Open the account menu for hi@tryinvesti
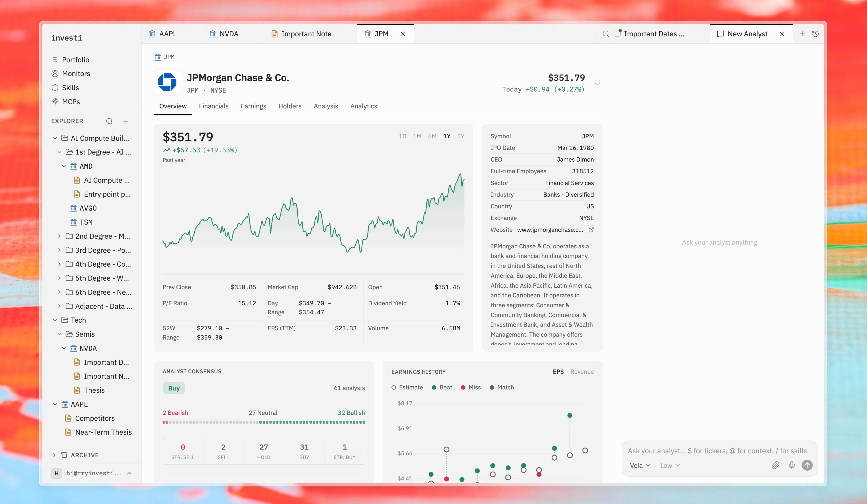Screen dimensions: 867x504 [x=92, y=473]
